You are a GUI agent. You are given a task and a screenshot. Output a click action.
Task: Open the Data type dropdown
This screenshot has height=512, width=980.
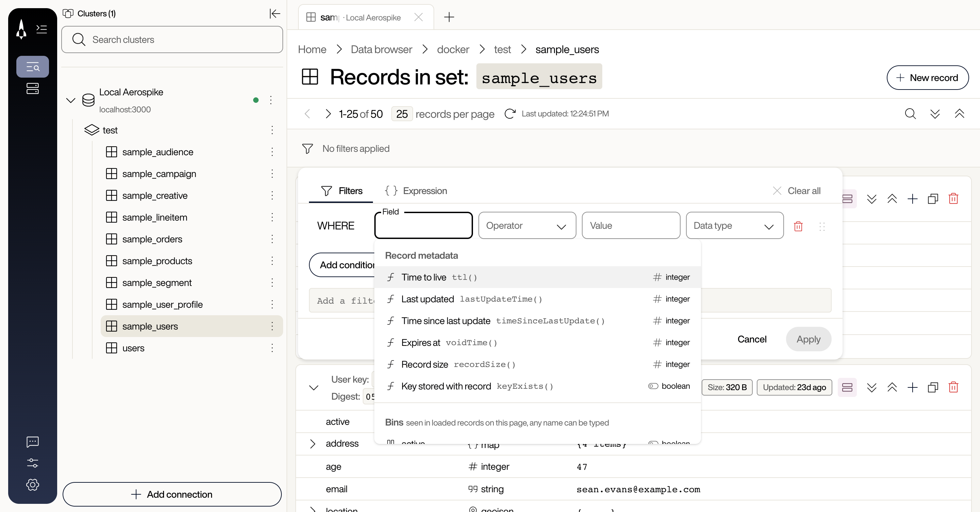coord(735,226)
